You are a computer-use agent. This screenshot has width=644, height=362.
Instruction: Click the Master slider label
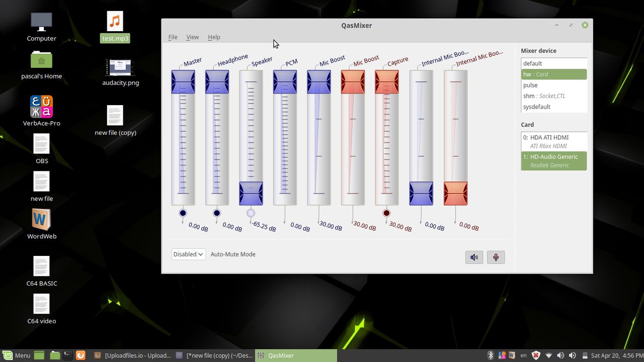tap(193, 62)
